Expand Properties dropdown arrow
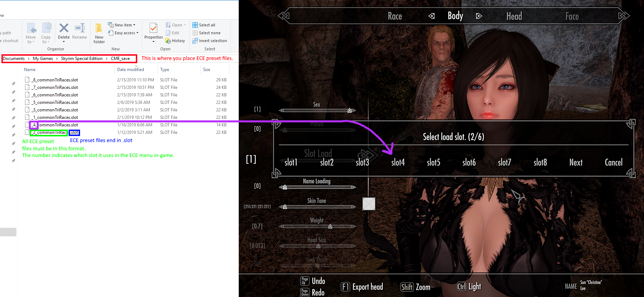 pyautogui.click(x=154, y=42)
